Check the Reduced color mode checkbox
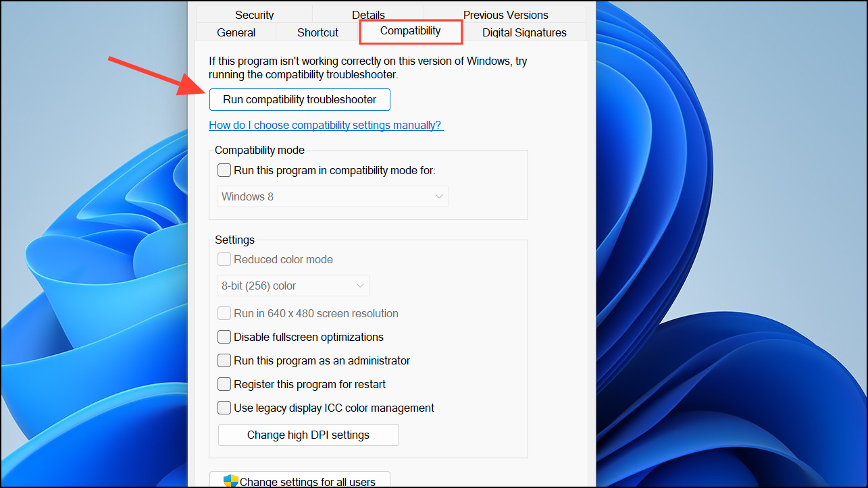 [224, 259]
